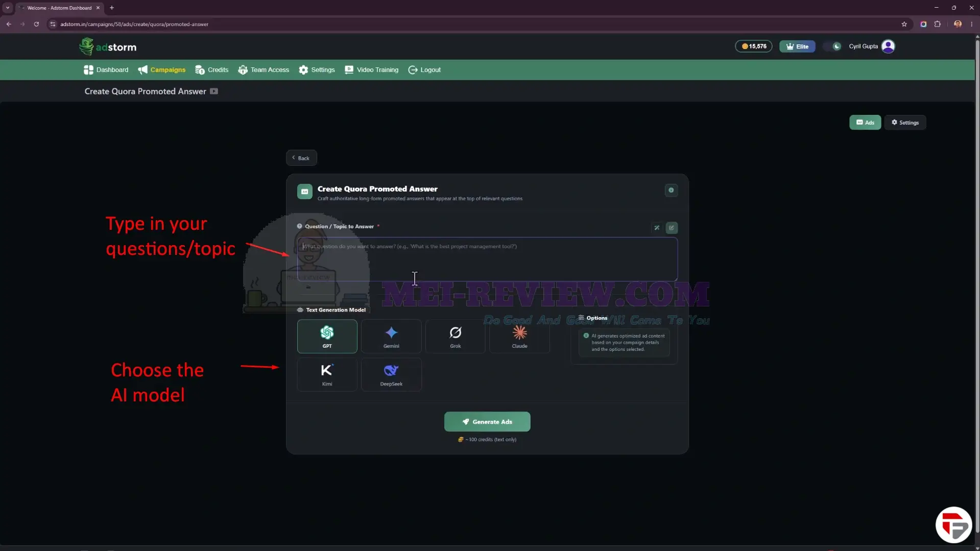Viewport: 980px width, 551px height.
Task: Toggle the dark mode switch
Action: (832, 46)
